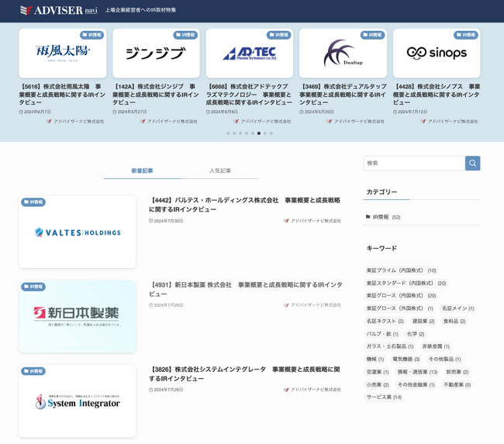Select the active sixth carousel dot
This screenshot has width=504, height=444.
coord(259,133)
